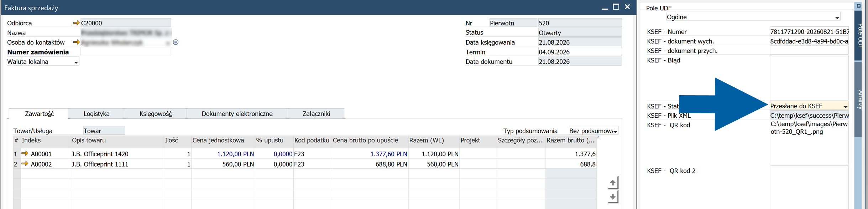868x209 pixels.
Task: Click cell J.B. Officeprint 1111
Action: [117, 164]
